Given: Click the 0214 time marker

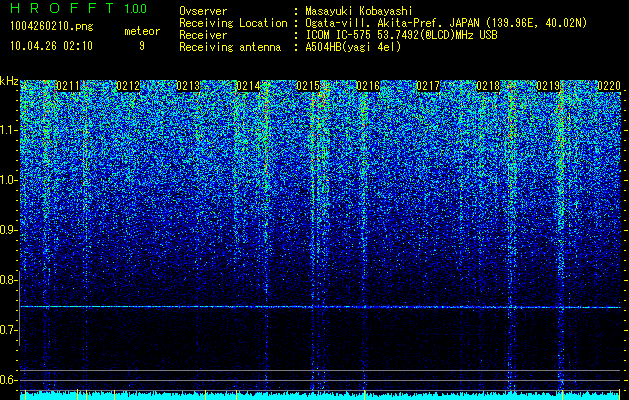Looking at the screenshot, I should pos(248,86).
